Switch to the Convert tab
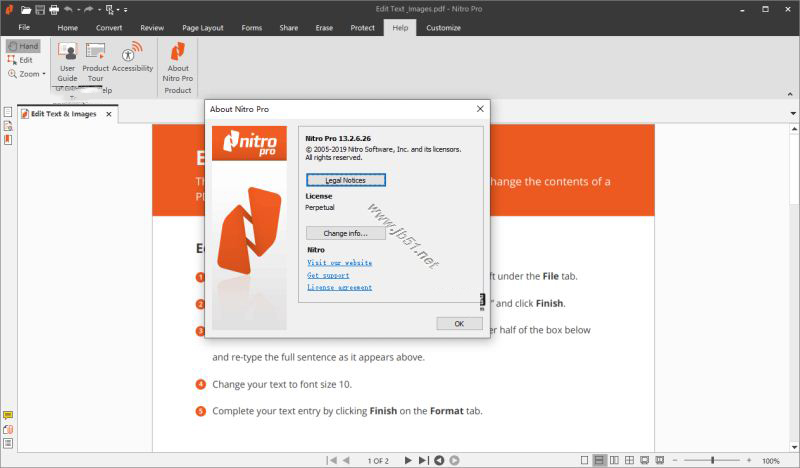The height and width of the screenshot is (468, 800). 109,28
